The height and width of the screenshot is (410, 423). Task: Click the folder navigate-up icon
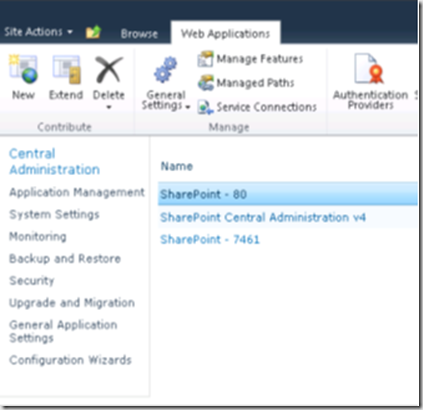click(93, 32)
